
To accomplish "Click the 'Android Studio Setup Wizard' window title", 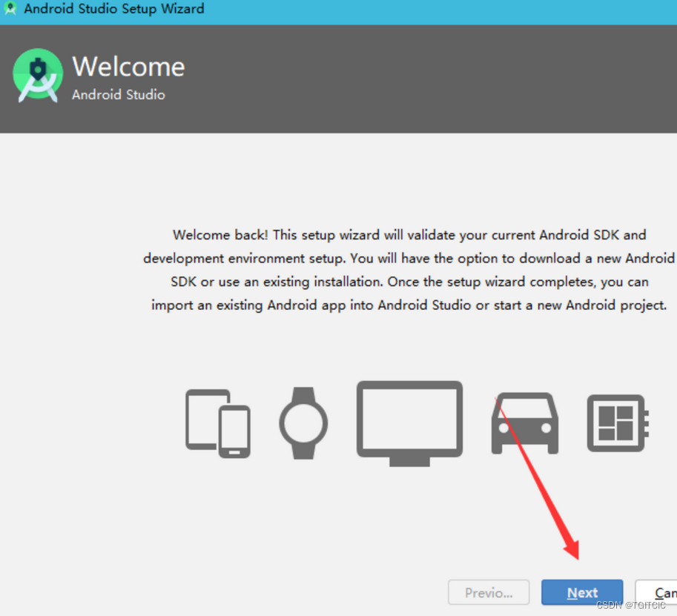I will 114,9.
